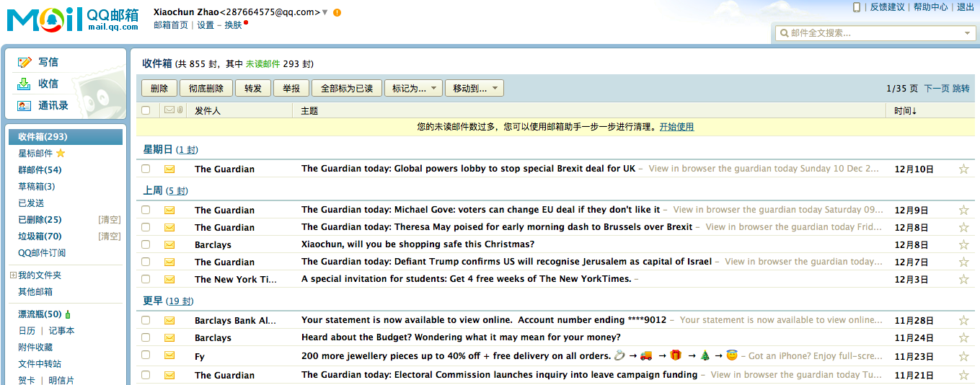Open the 标记为 dropdown
The width and height of the screenshot is (980, 385).
(414, 88)
